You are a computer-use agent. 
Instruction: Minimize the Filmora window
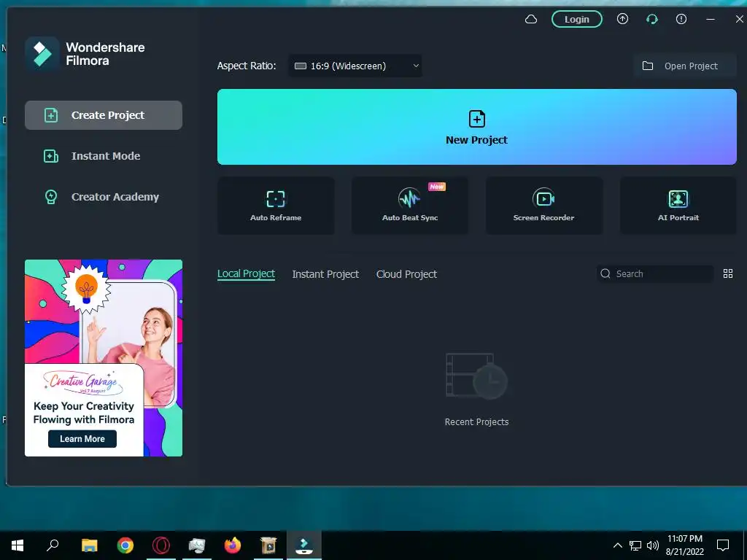pyautogui.click(x=711, y=19)
